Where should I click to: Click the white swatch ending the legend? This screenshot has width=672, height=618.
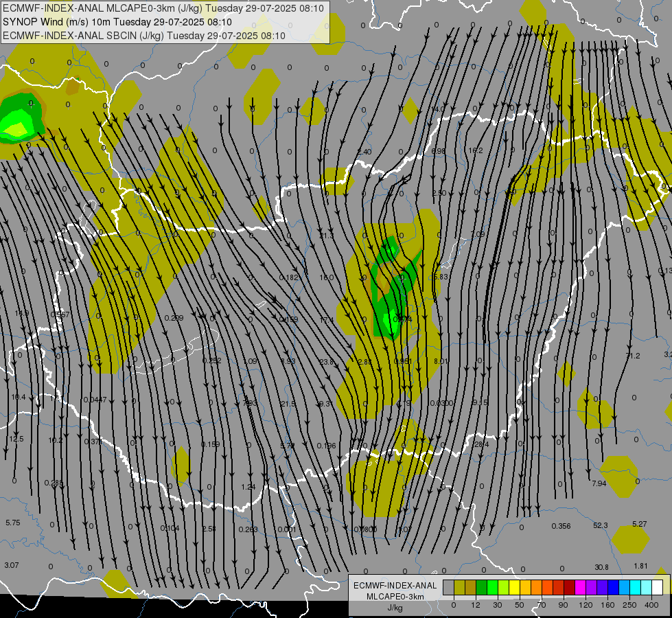coord(658,587)
